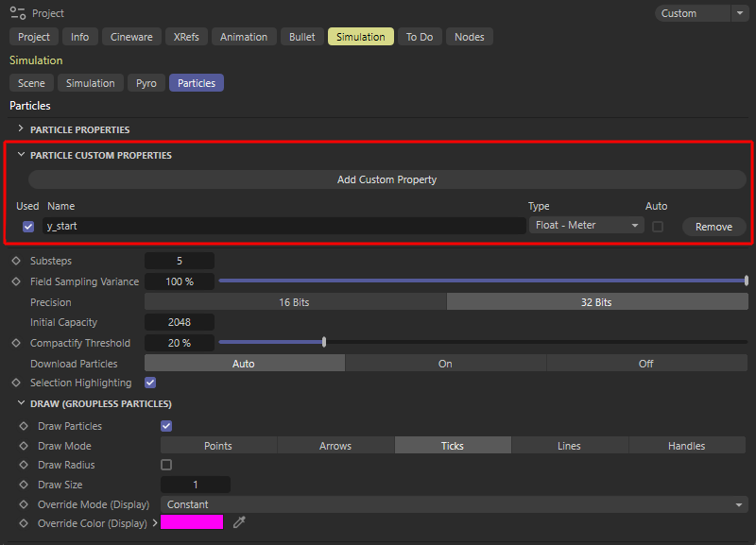Screen dimensions: 756x545
Task: Open the Float - Meter type dropdown
Action: click(x=586, y=226)
